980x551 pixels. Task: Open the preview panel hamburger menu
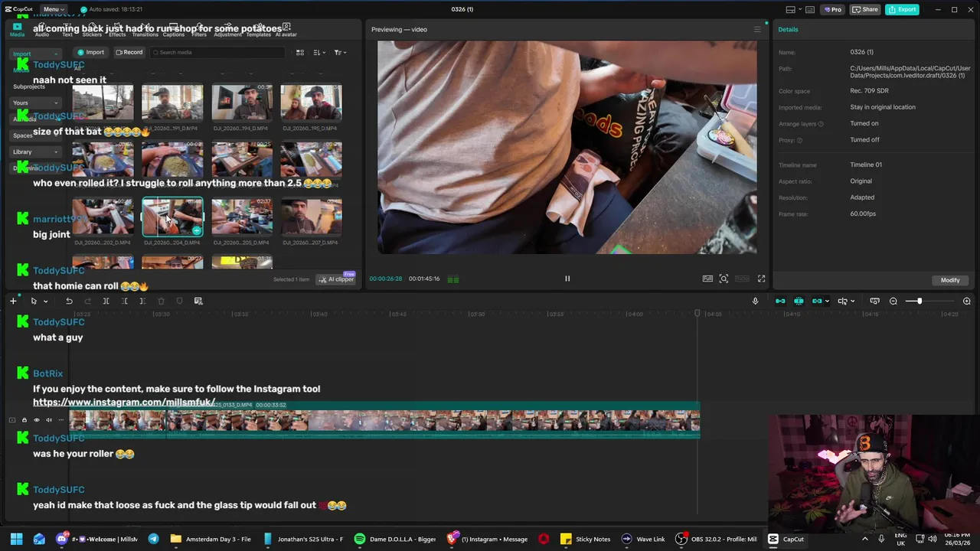pos(757,29)
